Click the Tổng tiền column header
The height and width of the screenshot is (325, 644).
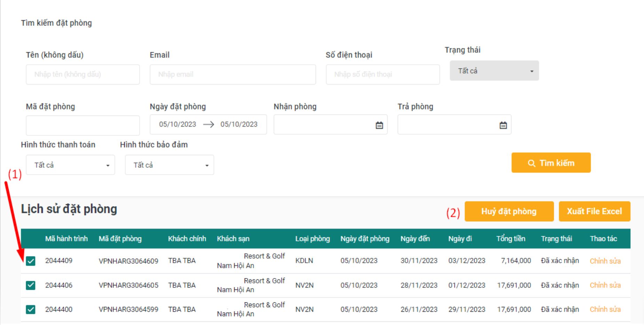click(510, 239)
